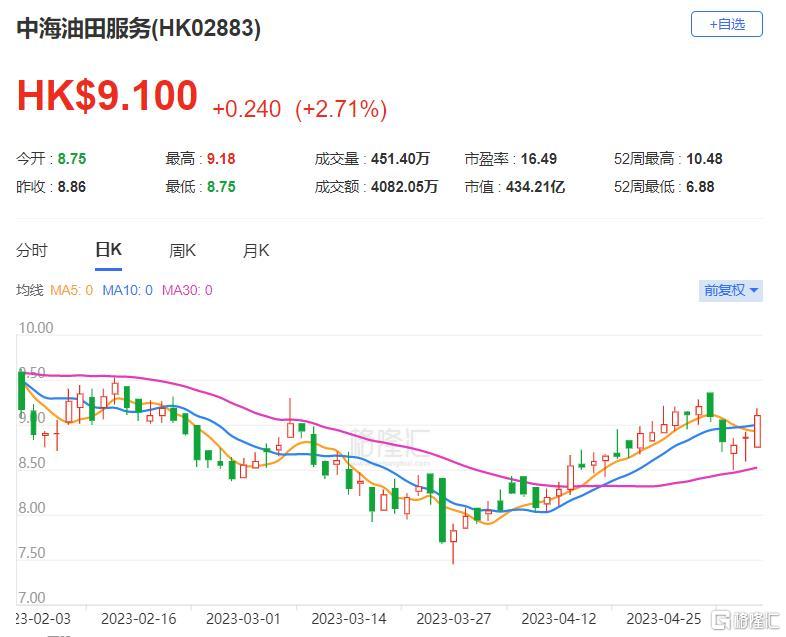Click the percentage change (+2.71%)
786x637 pixels.
click(341, 109)
